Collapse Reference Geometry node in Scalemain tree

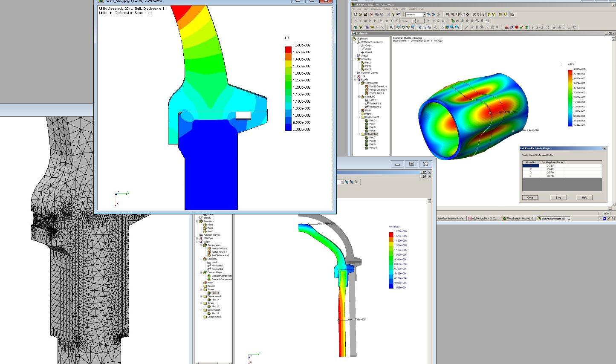pyautogui.click(x=355, y=42)
